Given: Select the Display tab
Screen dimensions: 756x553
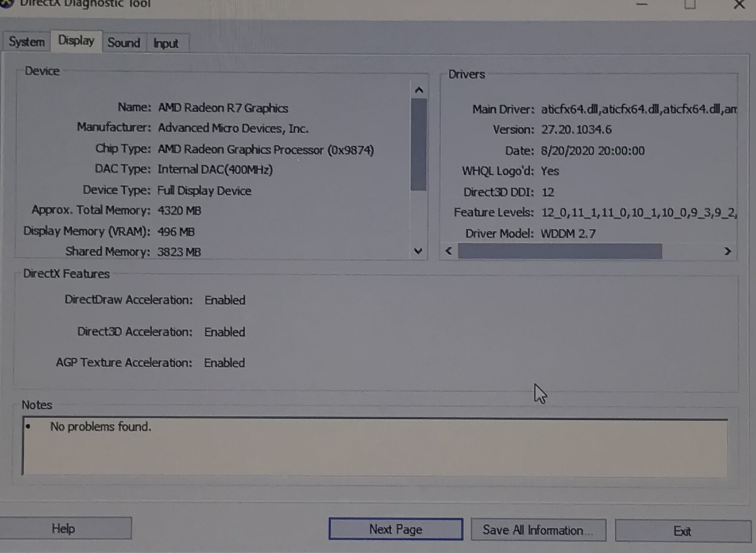Looking at the screenshot, I should (x=76, y=41).
